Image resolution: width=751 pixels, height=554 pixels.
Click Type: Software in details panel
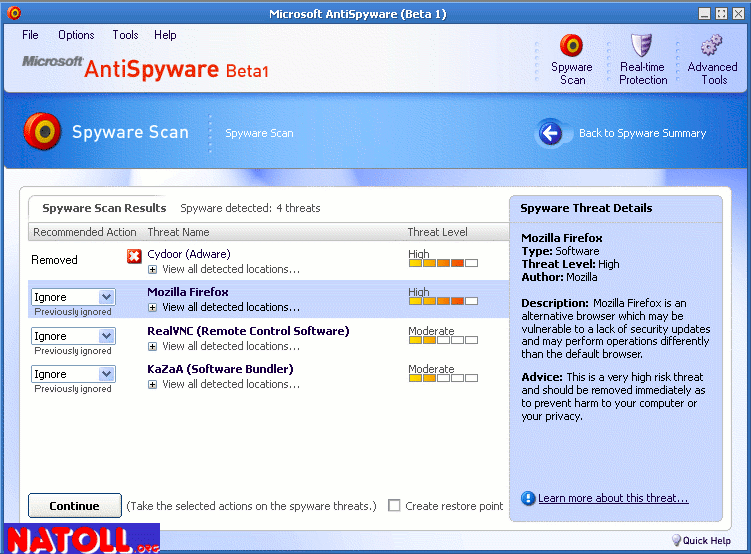coord(560,251)
